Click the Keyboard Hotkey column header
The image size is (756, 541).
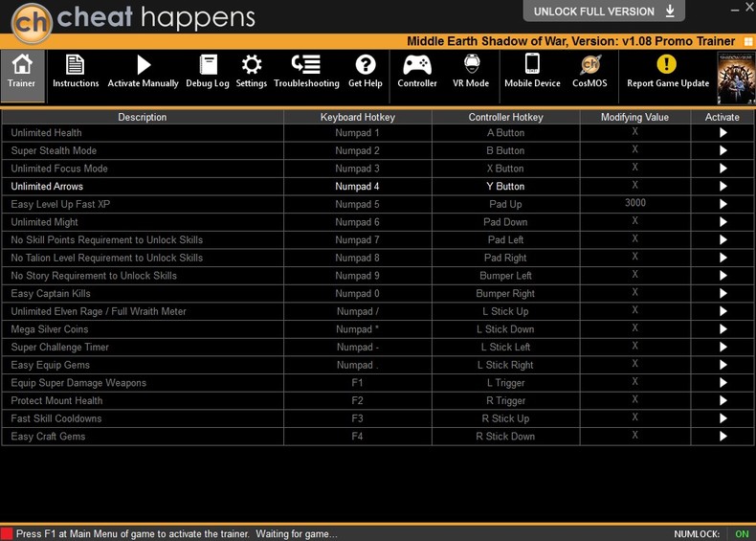357,117
